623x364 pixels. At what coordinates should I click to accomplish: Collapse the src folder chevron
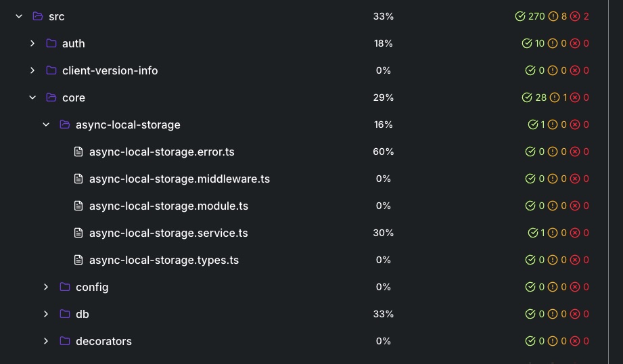19,16
